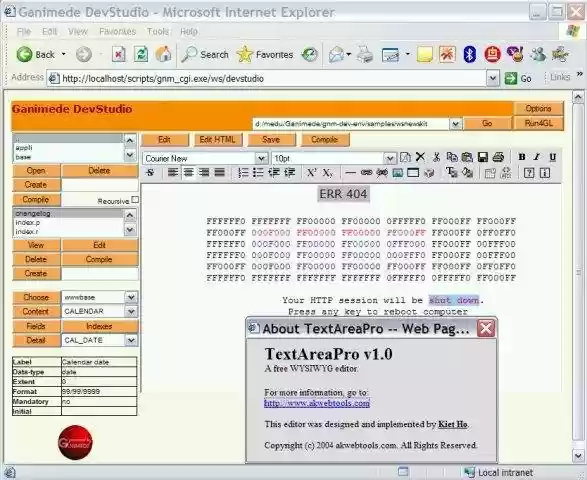Click the Options button in DevStudio header
This screenshot has width=587, height=480.
pos(538,109)
